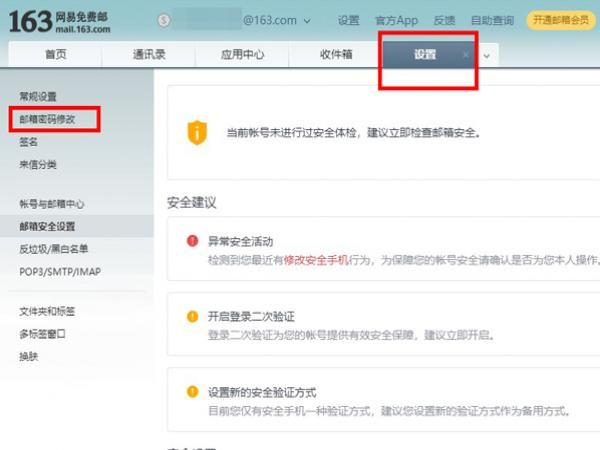Click the @163.com account address text
Screen dimensions: 600x450
[x=270, y=20]
